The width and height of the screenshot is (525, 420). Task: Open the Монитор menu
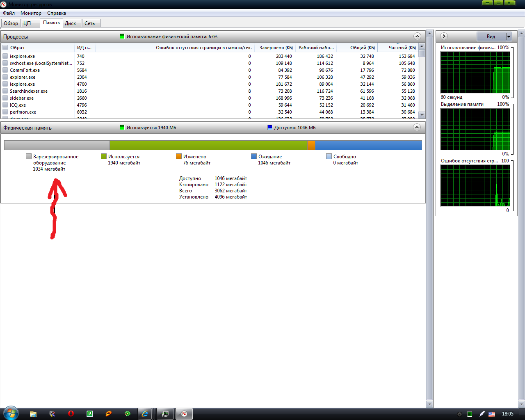(31, 13)
